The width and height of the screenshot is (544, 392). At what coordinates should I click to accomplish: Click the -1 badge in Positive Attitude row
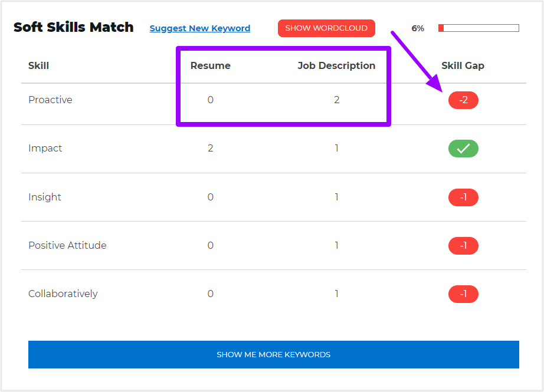point(463,246)
